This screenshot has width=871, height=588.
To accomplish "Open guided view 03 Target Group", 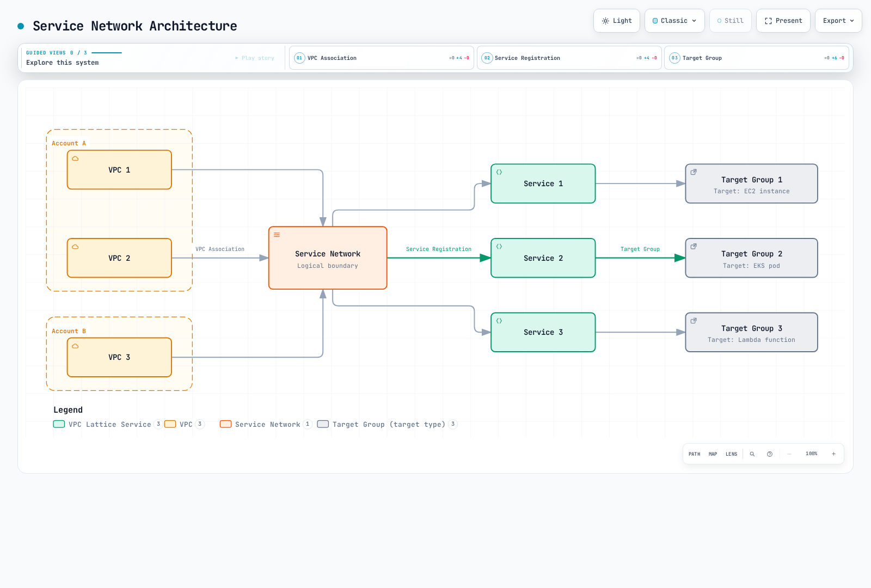I will click(757, 58).
